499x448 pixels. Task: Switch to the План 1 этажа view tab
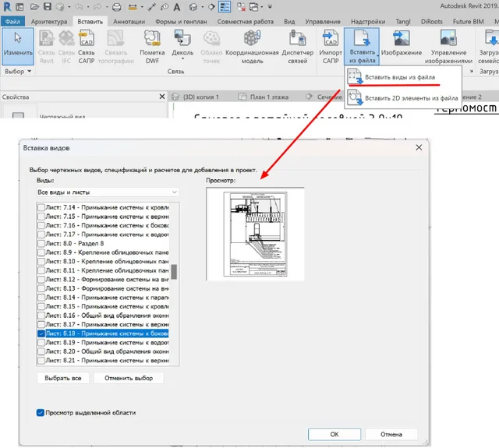coord(264,97)
